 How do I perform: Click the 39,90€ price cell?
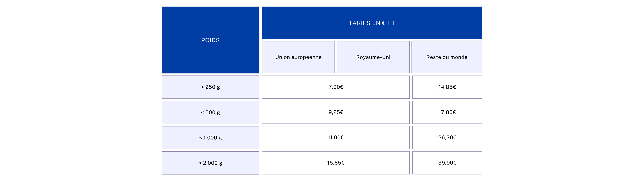point(447,163)
